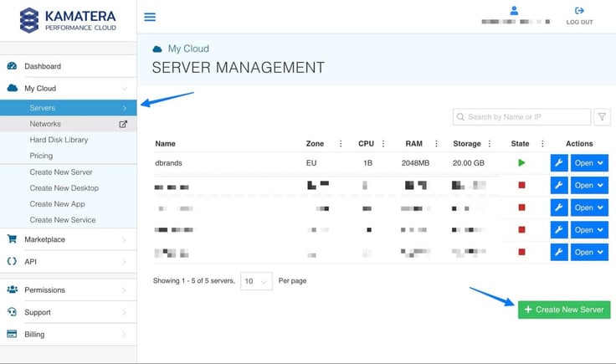This screenshot has height=364, width=616.
Task: Expand the Support chevron
Action: click(124, 312)
